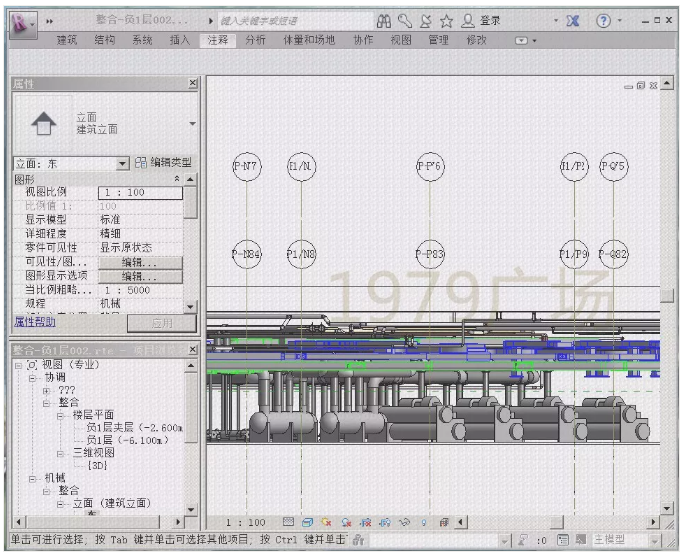The width and height of the screenshot is (686, 556).
Task: Click the P-N7 grid bubble
Action: point(247,166)
